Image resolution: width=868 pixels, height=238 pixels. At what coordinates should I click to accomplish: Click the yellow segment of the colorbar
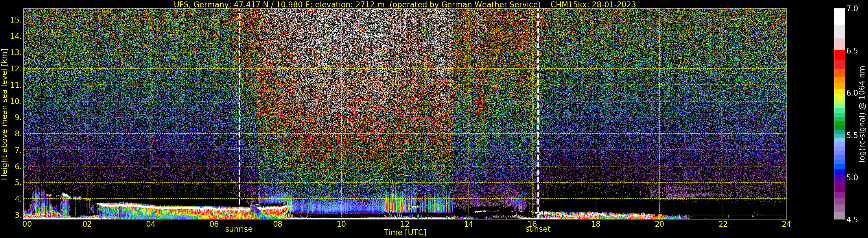click(839, 92)
